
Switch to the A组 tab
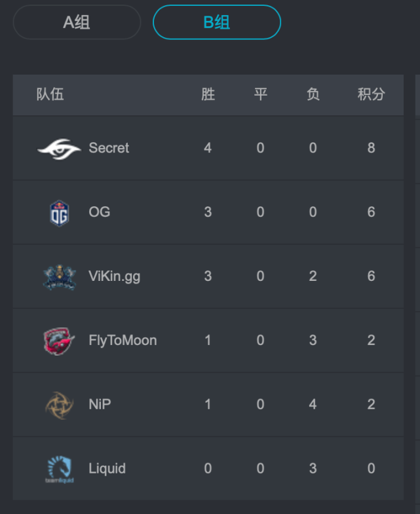77,22
